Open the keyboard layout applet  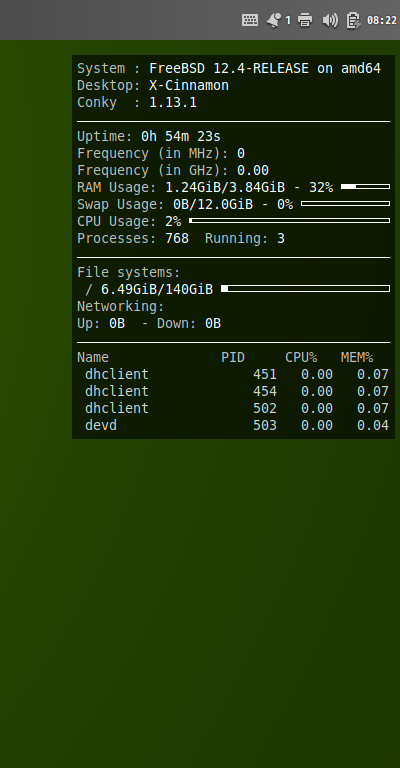(250, 20)
